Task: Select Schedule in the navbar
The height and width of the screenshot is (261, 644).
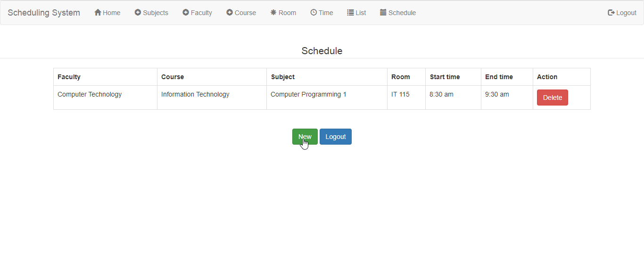Action: pyautogui.click(x=402, y=13)
